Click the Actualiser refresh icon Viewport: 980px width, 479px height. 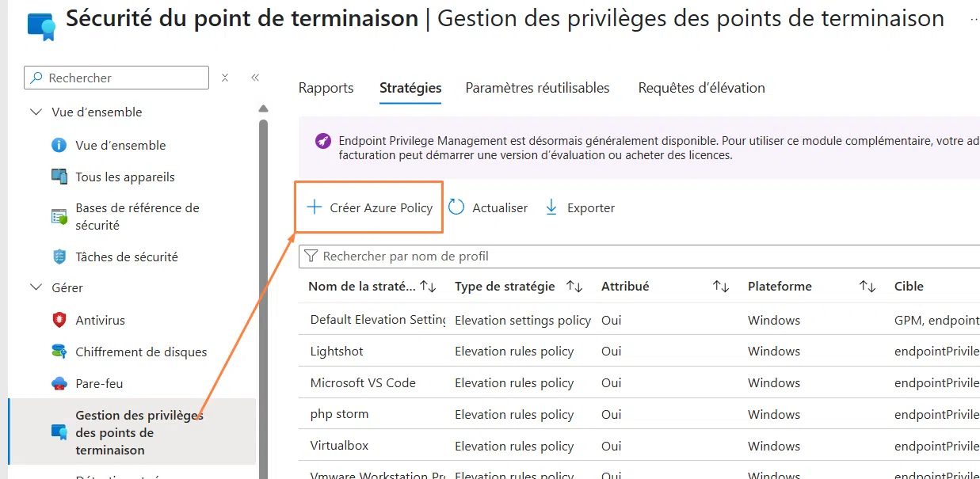456,207
